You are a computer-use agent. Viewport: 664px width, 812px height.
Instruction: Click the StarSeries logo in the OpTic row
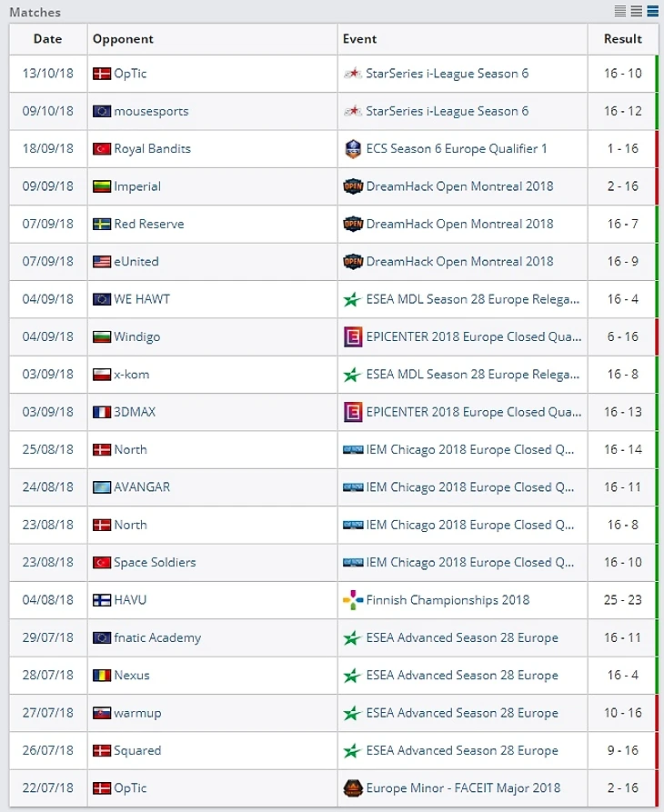pos(353,74)
